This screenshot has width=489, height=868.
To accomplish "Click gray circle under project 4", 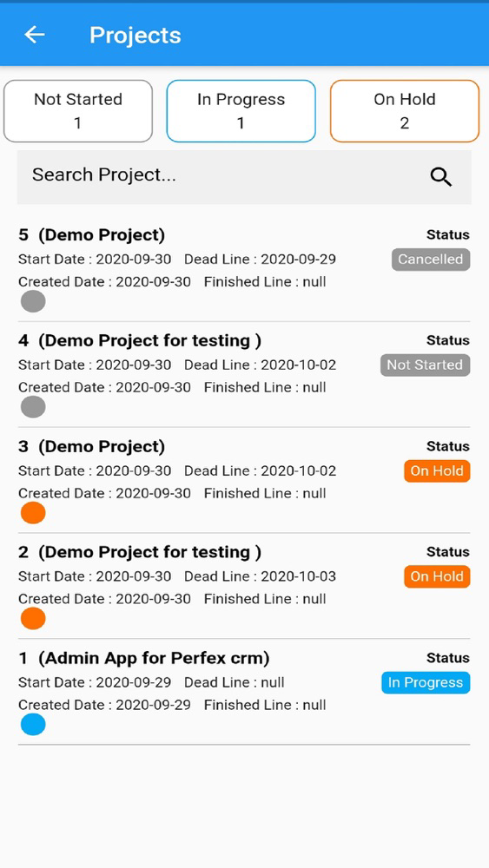I will coord(33,407).
